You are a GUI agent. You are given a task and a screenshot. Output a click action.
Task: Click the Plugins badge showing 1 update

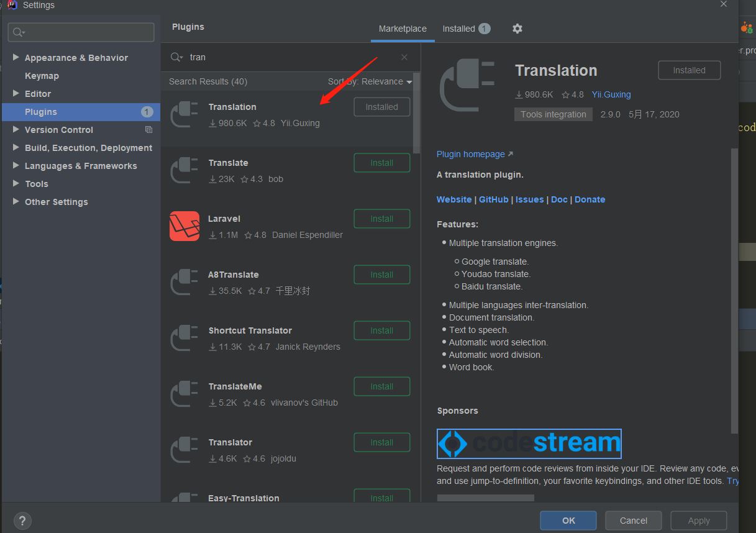147,112
